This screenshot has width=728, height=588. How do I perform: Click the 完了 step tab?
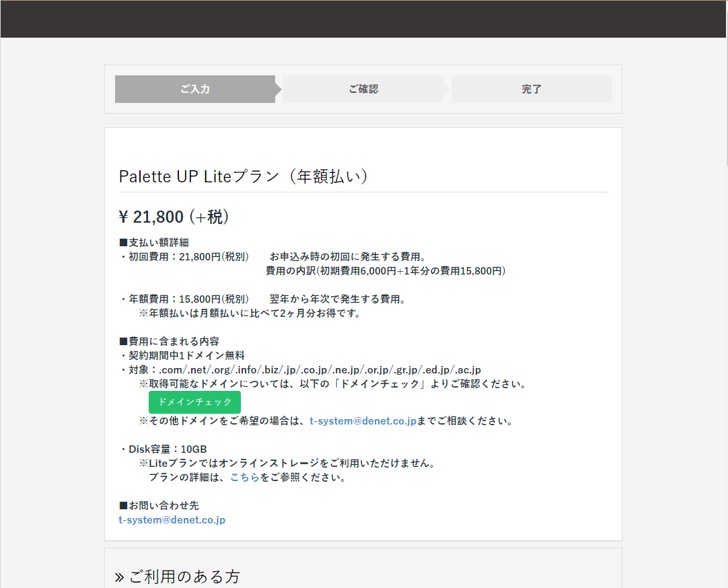point(531,89)
